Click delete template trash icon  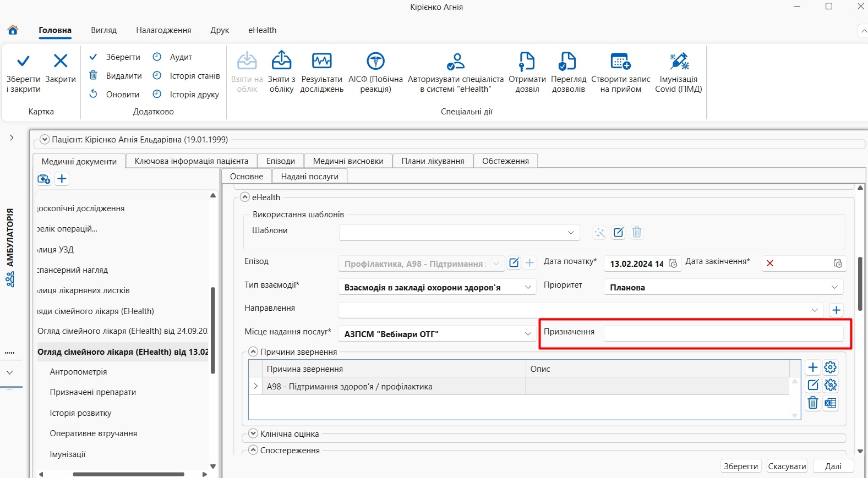point(637,233)
